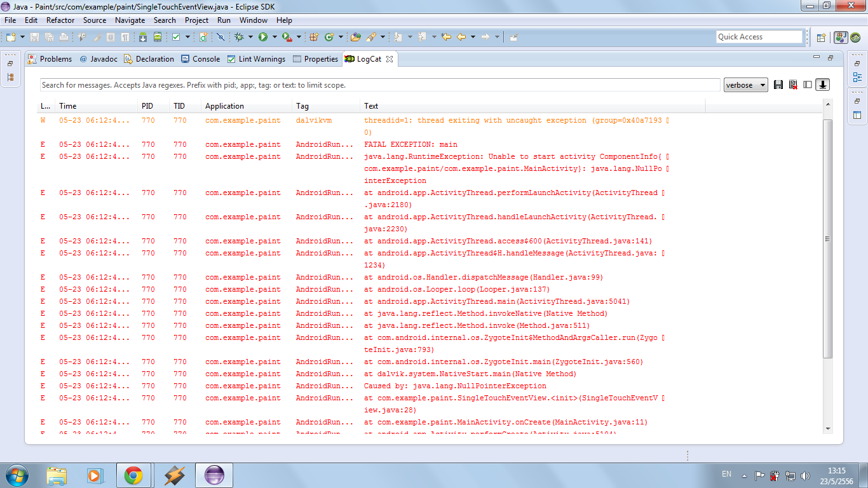Toggle Skip All Breakpoints
Viewport: 868px width, 488px height.
220,37
